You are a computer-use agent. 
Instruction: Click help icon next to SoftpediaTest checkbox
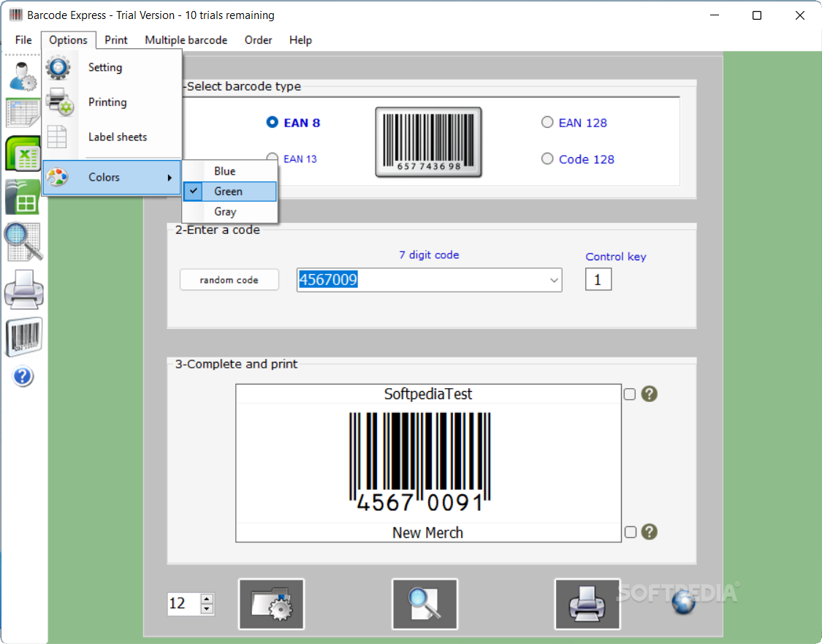tap(649, 394)
